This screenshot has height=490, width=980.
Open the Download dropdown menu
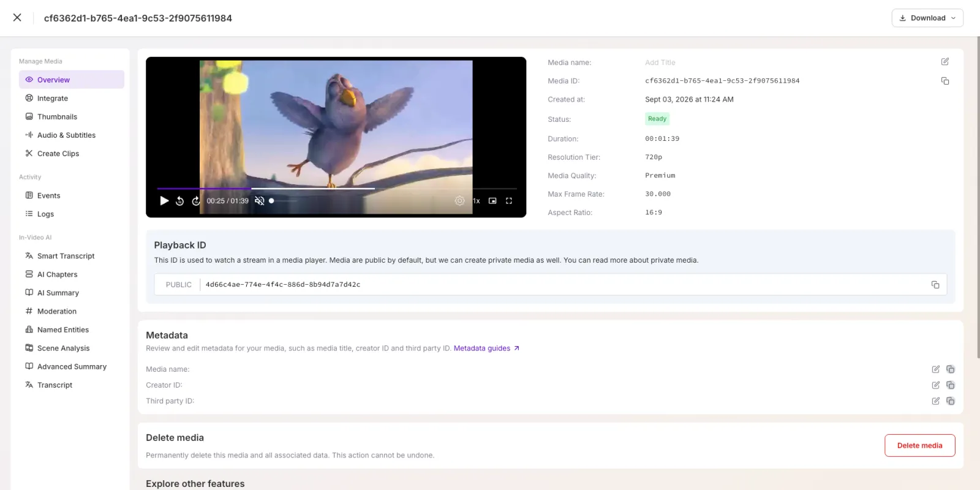point(927,18)
